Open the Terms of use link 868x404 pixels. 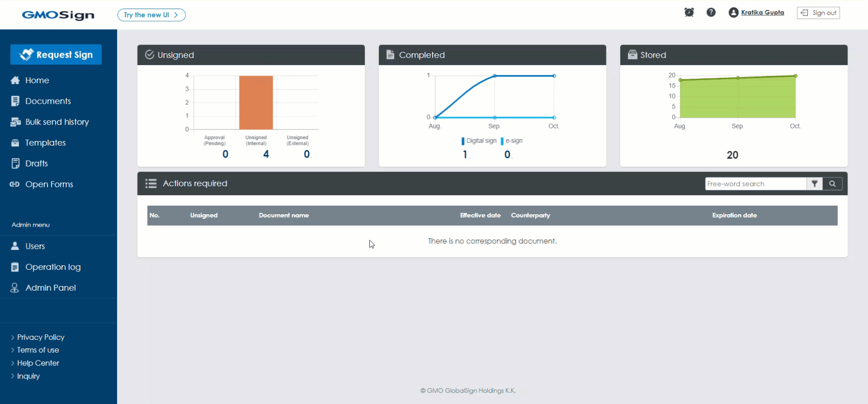click(38, 350)
